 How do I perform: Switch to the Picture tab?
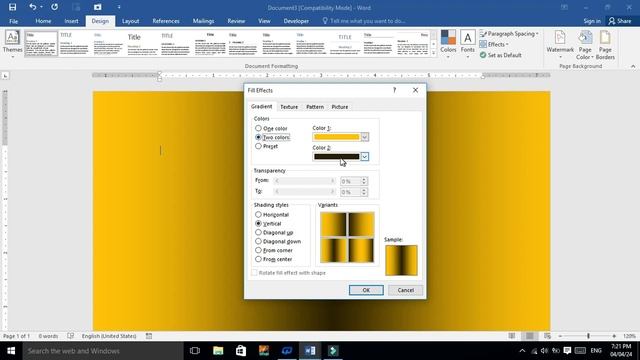coord(340,107)
